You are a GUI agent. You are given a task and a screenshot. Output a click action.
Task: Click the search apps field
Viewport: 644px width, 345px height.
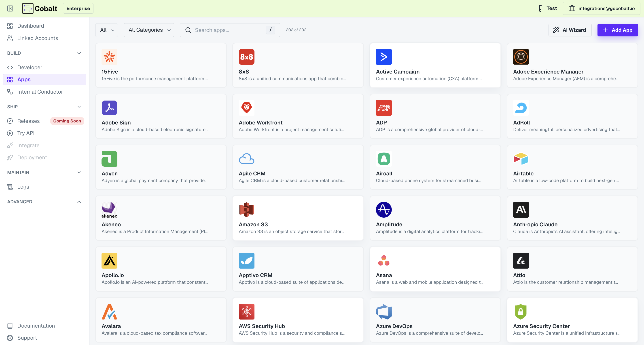pos(225,30)
